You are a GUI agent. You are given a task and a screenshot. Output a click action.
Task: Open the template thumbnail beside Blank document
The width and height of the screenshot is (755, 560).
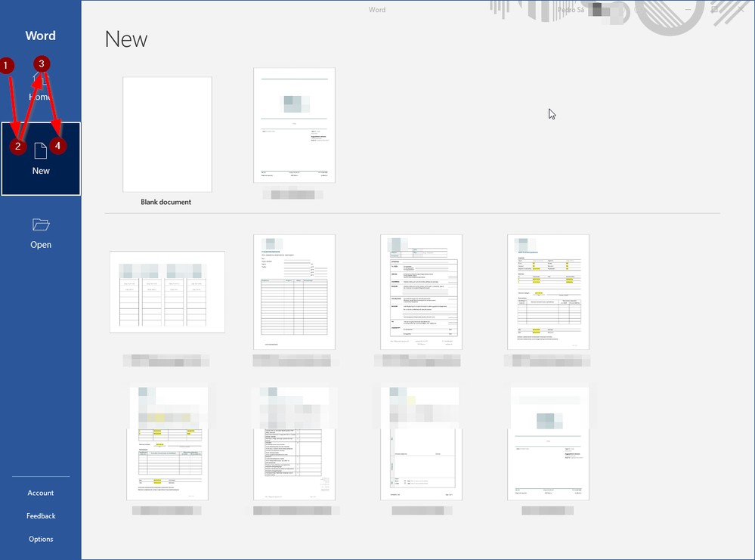(294, 125)
